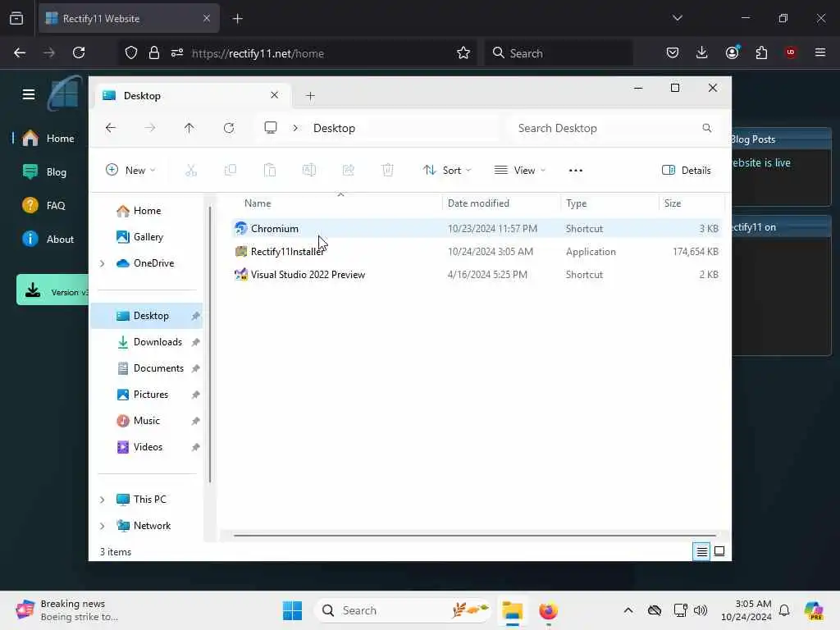This screenshot has width=840, height=630.
Task: Open the Sort dropdown
Action: coord(447,171)
